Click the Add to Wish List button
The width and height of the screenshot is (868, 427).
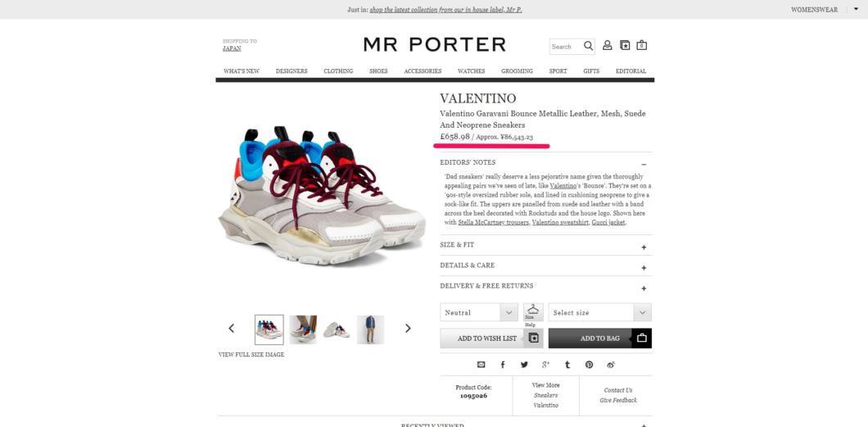(x=491, y=338)
